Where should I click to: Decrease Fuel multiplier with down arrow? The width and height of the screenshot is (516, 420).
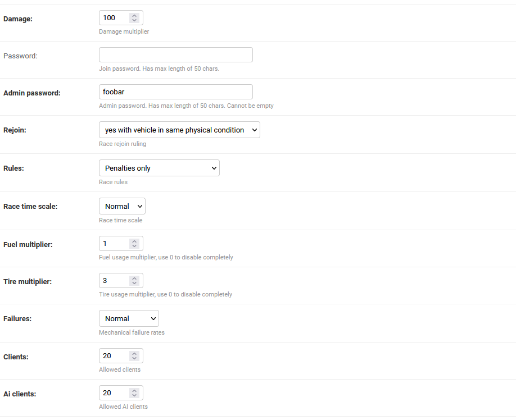point(134,246)
